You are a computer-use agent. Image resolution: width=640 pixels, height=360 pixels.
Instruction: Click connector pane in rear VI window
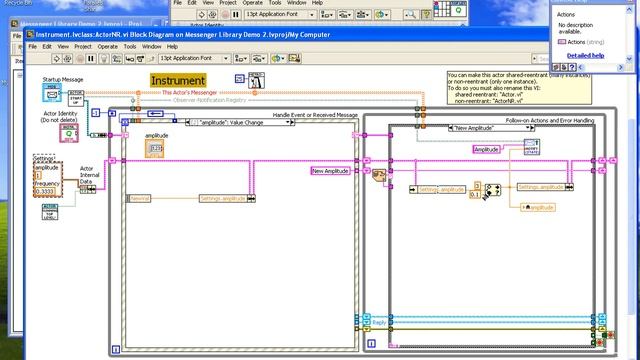442,9
